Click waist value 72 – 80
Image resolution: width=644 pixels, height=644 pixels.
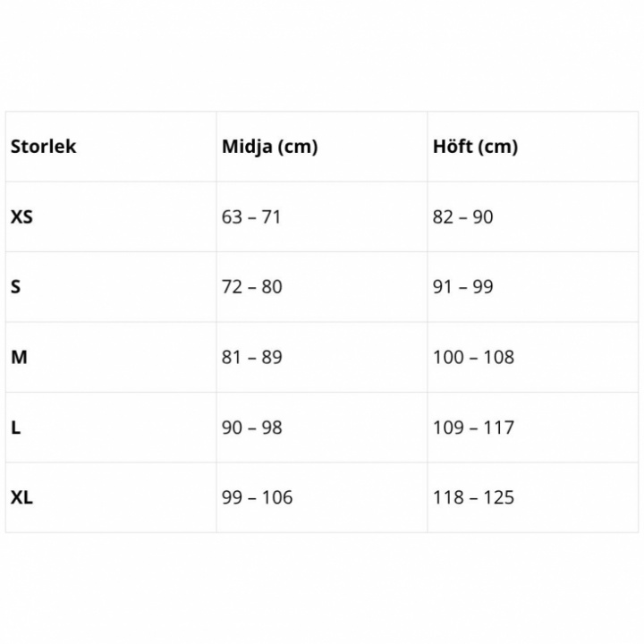click(251, 287)
